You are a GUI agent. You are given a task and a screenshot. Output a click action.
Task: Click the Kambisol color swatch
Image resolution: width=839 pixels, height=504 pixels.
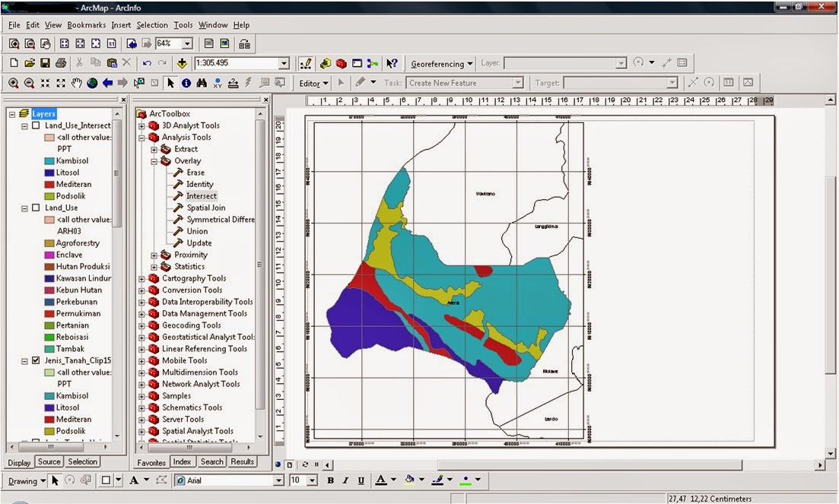click(48, 160)
